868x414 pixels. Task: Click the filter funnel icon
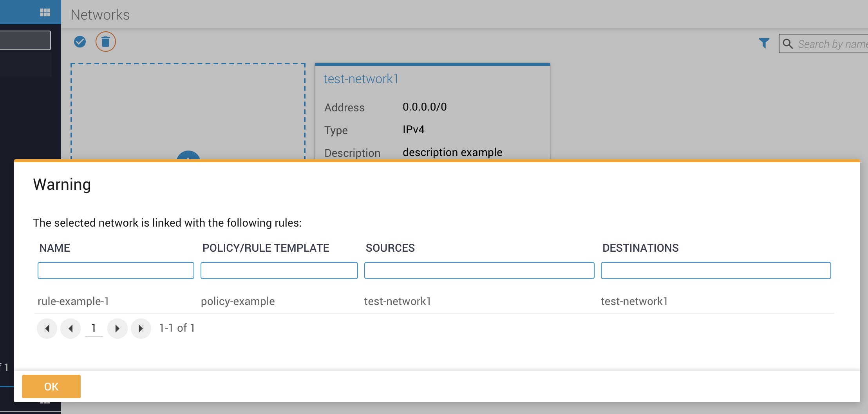pyautogui.click(x=764, y=43)
